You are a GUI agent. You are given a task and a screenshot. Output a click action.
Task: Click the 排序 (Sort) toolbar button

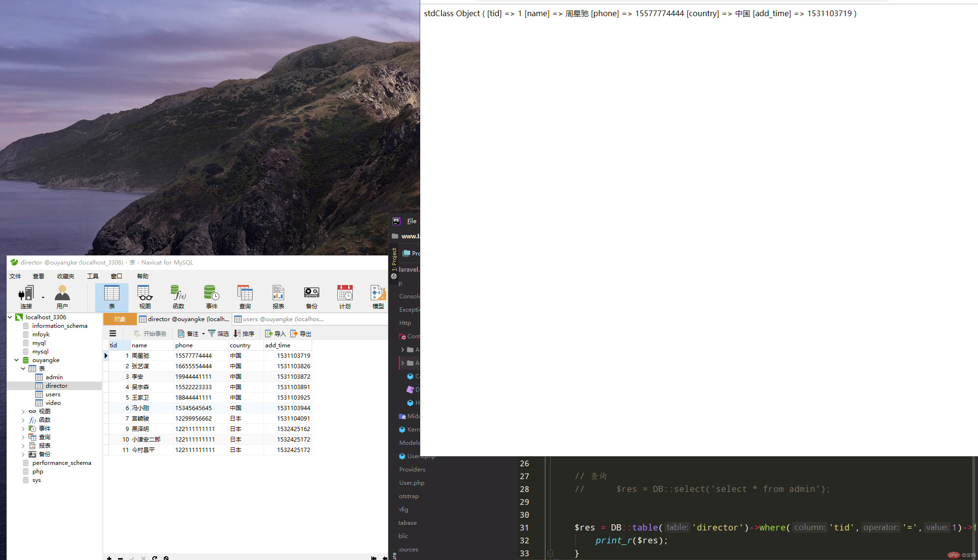click(x=244, y=334)
